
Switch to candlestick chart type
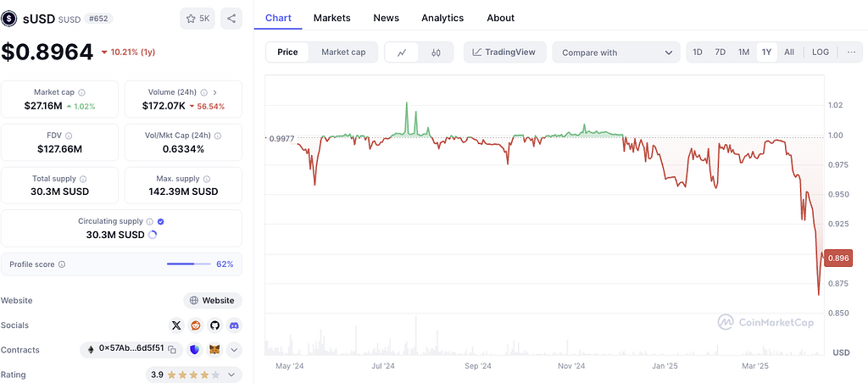coord(436,53)
